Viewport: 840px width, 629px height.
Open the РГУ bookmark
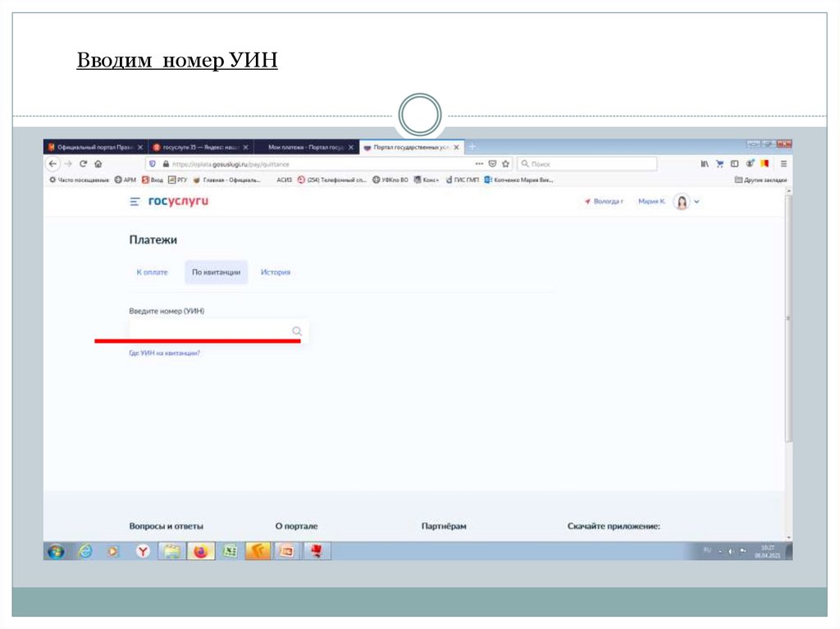[x=178, y=180]
